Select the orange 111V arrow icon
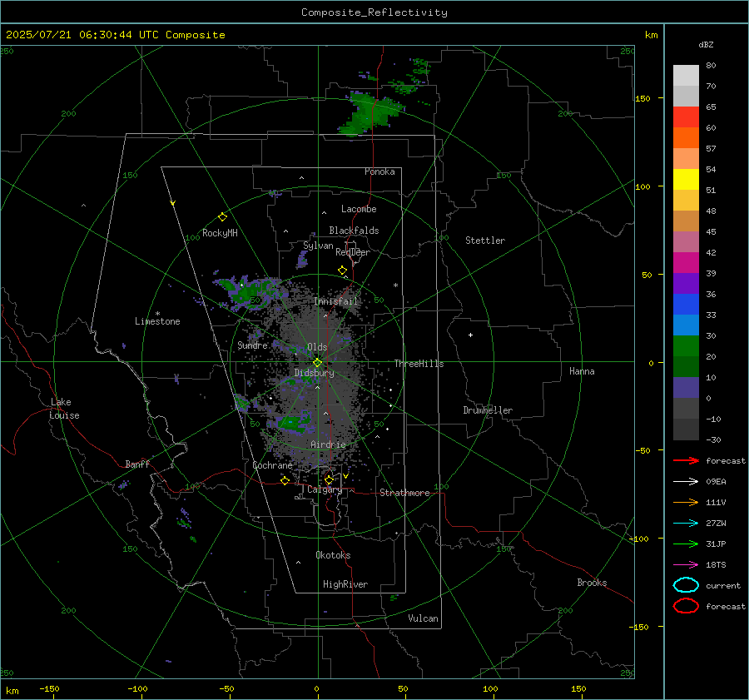This screenshot has width=749, height=700. 686,502
